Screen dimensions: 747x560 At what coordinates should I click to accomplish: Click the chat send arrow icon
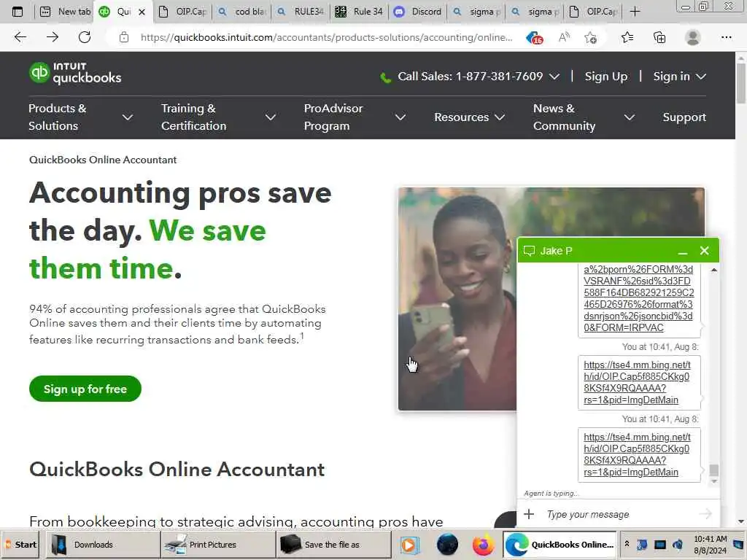705,514
